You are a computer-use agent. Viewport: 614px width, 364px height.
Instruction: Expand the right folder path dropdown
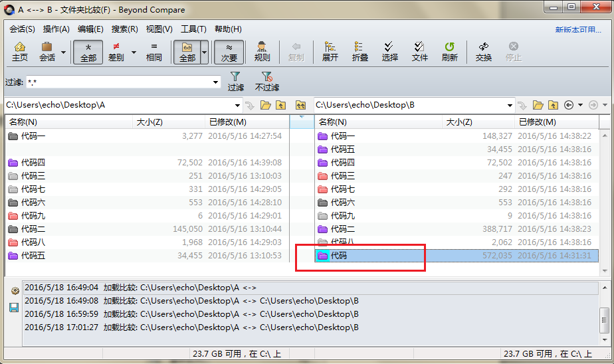pos(510,106)
